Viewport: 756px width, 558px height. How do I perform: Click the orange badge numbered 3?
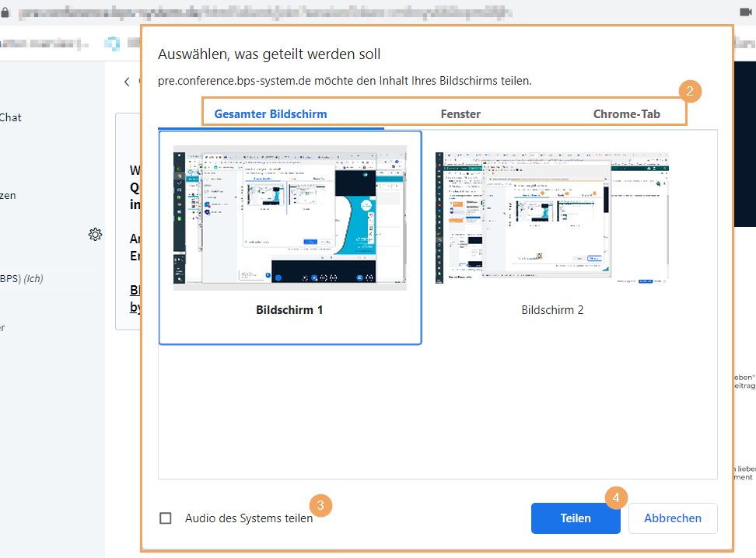pos(321,505)
